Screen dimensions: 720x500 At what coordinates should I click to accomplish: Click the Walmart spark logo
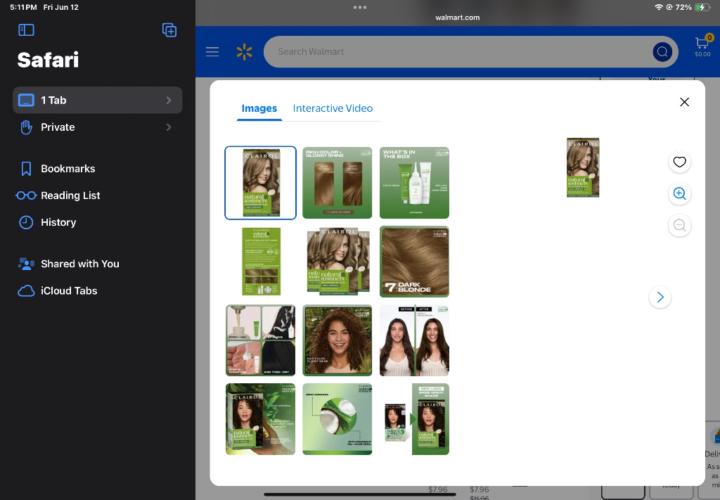tap(244, 52)
